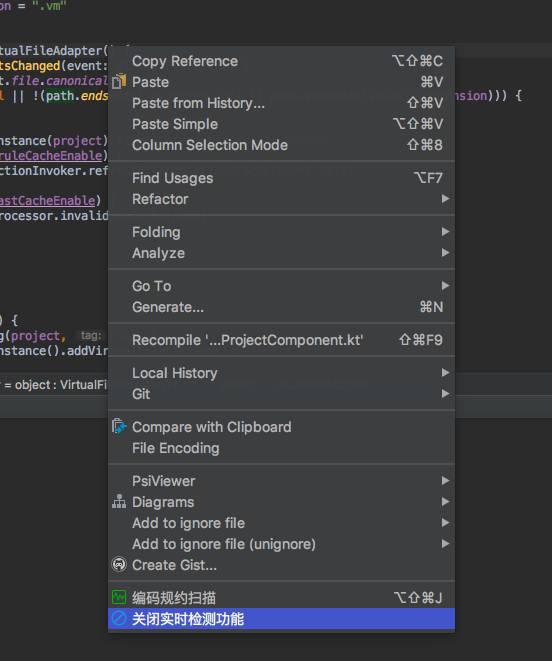
Task: Click the Compare with Clipboard icon
Action: pos(119,427)
